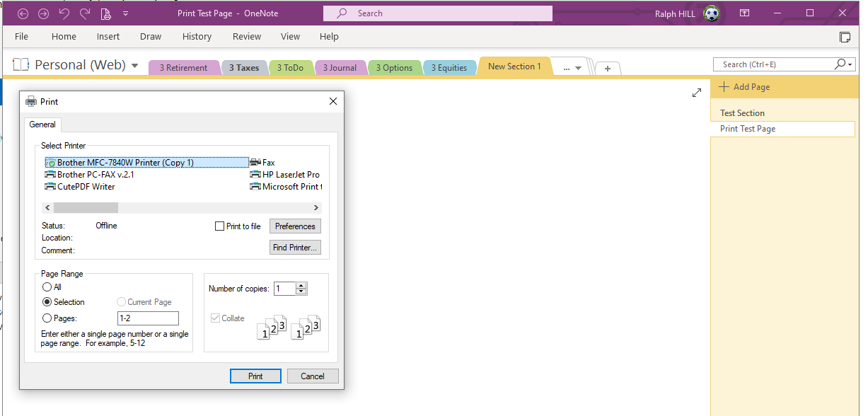Increase copies using the stepper up arrow
Viewport: 868px width, 416px height.
coord(301,285)
